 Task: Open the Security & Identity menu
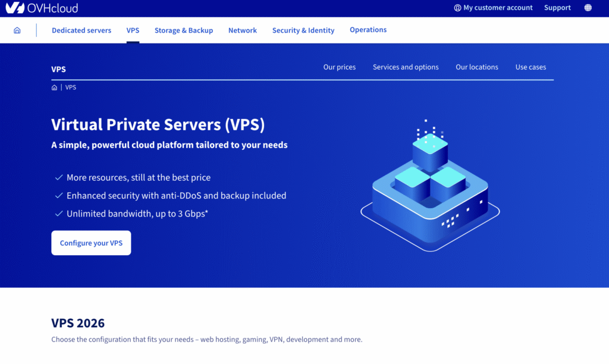tap(303, 30)
